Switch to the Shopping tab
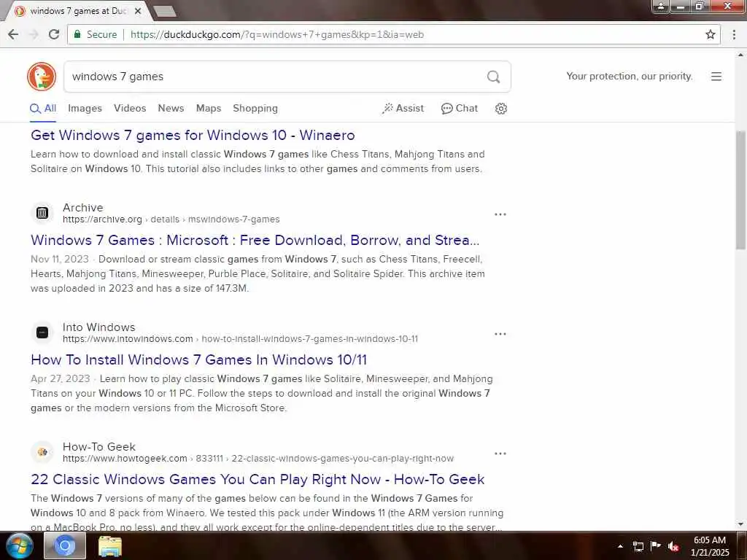This screenshot has width=747, height=560. (x=255, y=109)
